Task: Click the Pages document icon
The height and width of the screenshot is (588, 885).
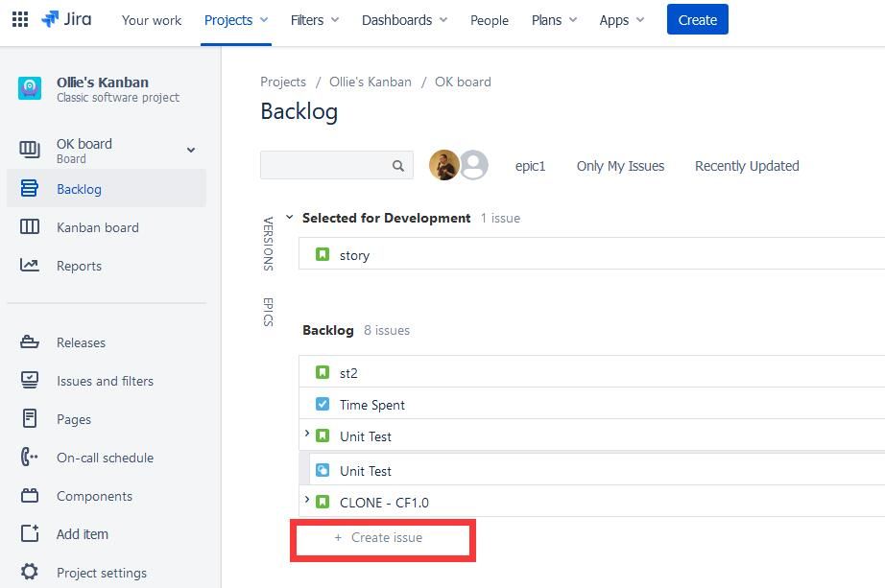Action: click(30, 419)
